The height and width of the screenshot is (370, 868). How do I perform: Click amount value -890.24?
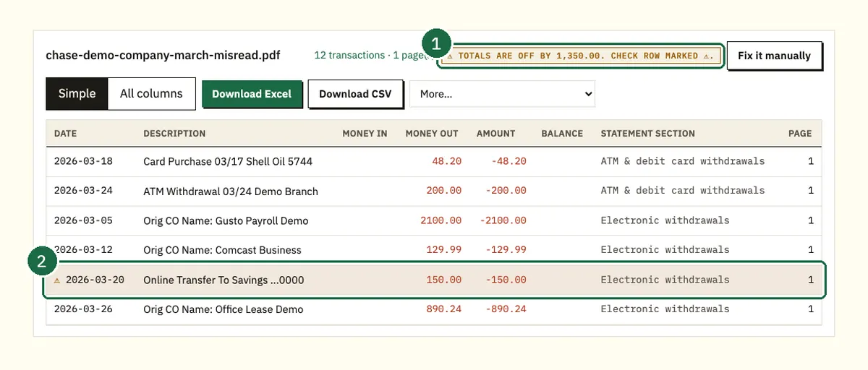506,309
